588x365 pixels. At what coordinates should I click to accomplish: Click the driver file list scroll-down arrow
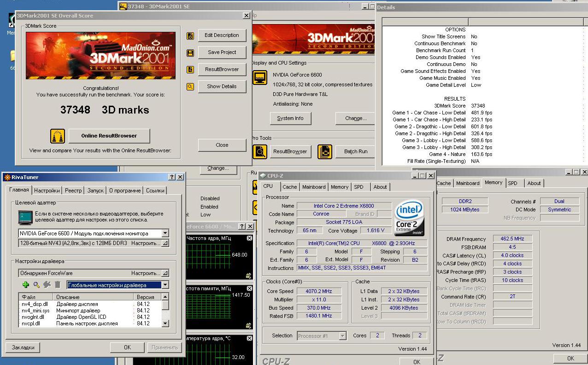tap(165, 323)
